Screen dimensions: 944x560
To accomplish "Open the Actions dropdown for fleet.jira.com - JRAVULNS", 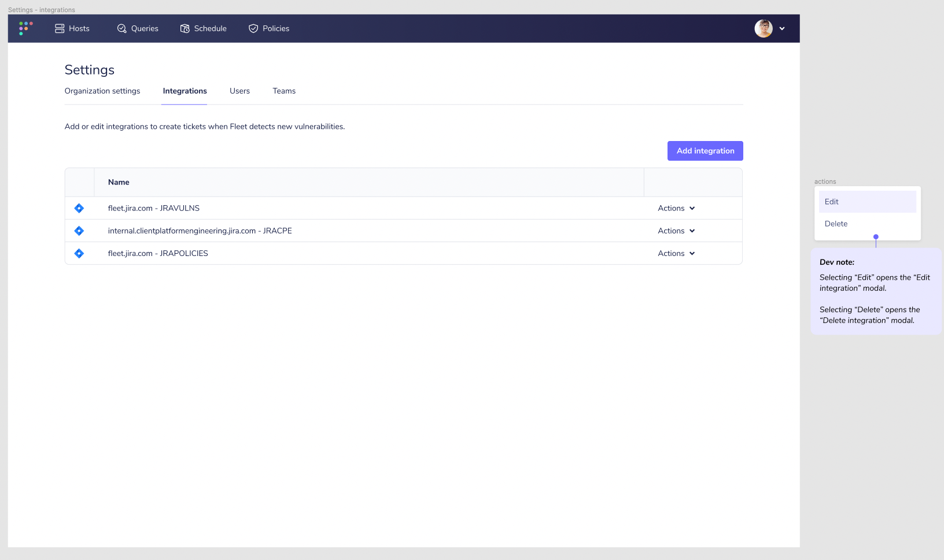I will 676,208.
